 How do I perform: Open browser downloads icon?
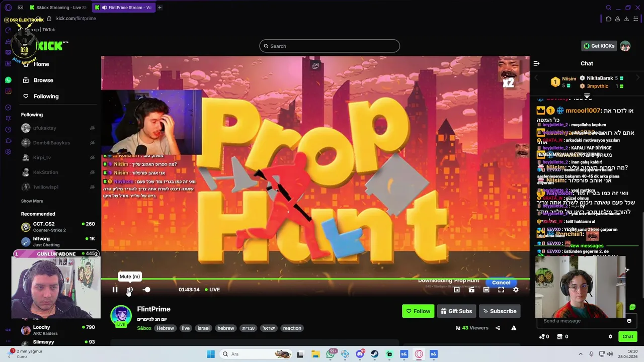(626, 19)
